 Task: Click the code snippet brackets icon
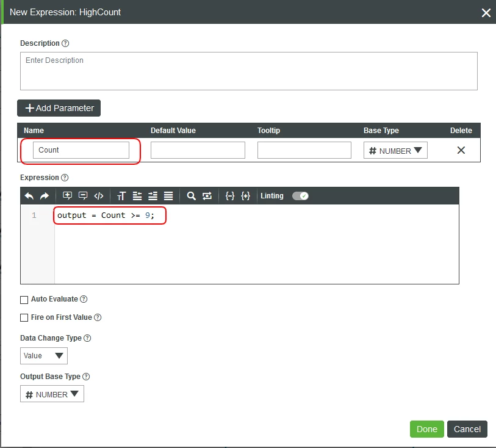tap(99, 196)
